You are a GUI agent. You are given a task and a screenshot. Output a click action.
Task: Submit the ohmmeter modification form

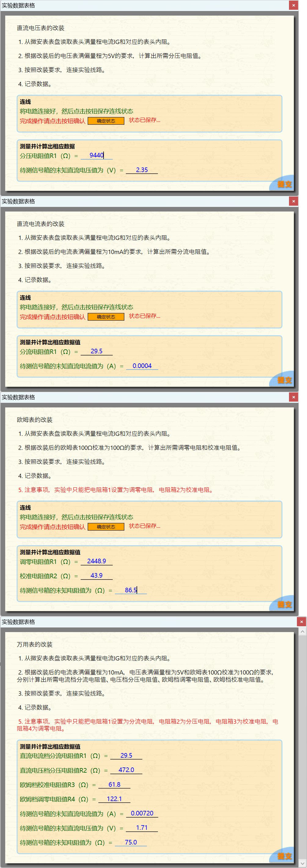click(284, 604)
